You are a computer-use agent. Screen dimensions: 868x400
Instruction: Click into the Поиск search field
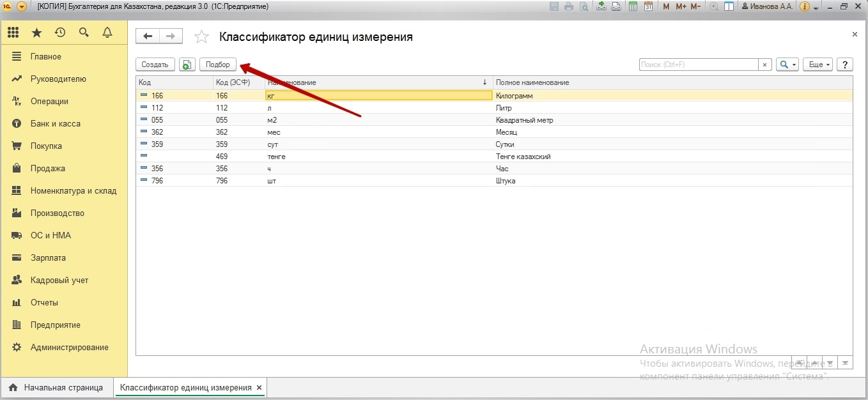(x=698, y=65)
